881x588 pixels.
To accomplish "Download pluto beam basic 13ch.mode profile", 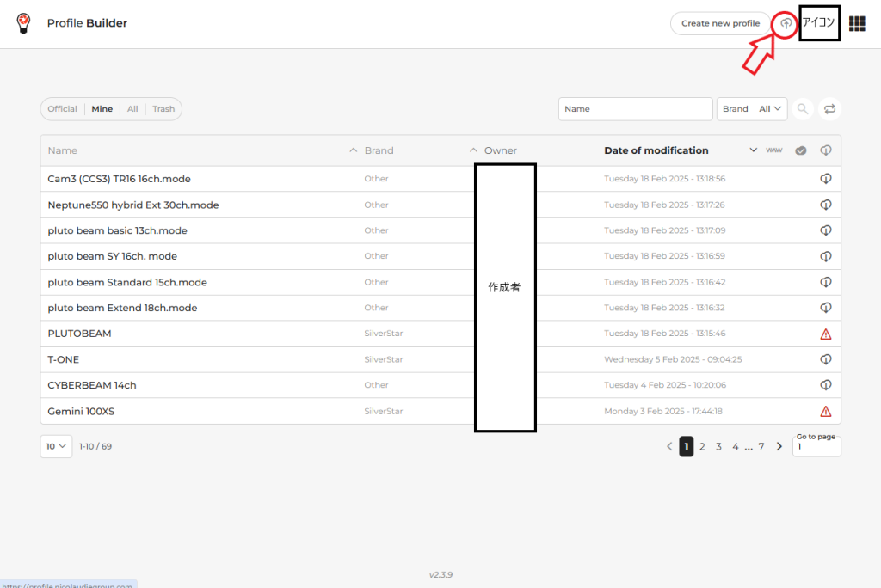I will pos(825,230).
